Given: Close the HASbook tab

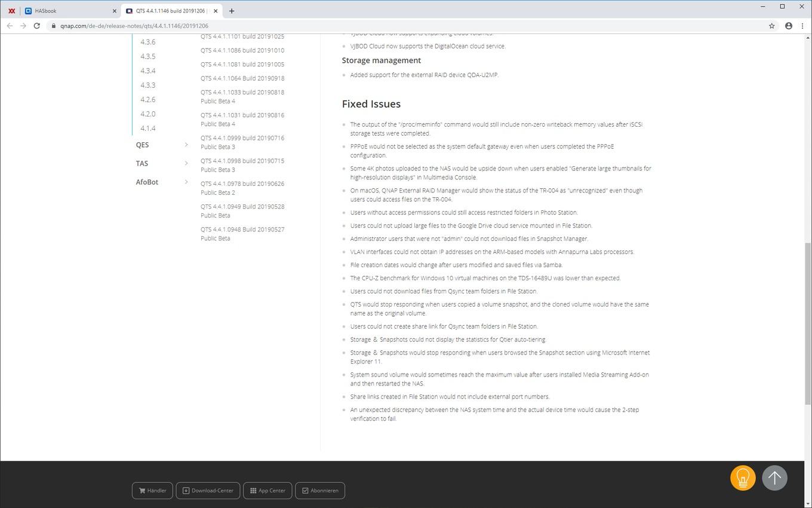Looking at the screenshot, I should pos(115,11).
